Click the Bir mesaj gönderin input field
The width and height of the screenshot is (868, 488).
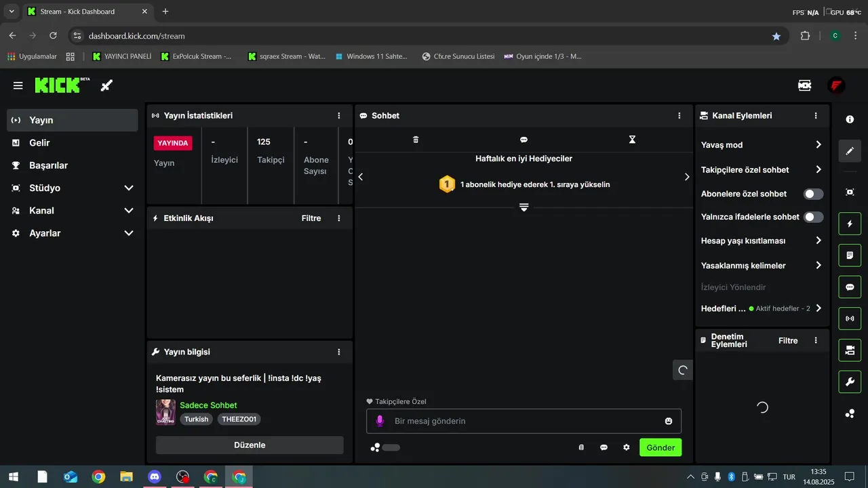524,421
